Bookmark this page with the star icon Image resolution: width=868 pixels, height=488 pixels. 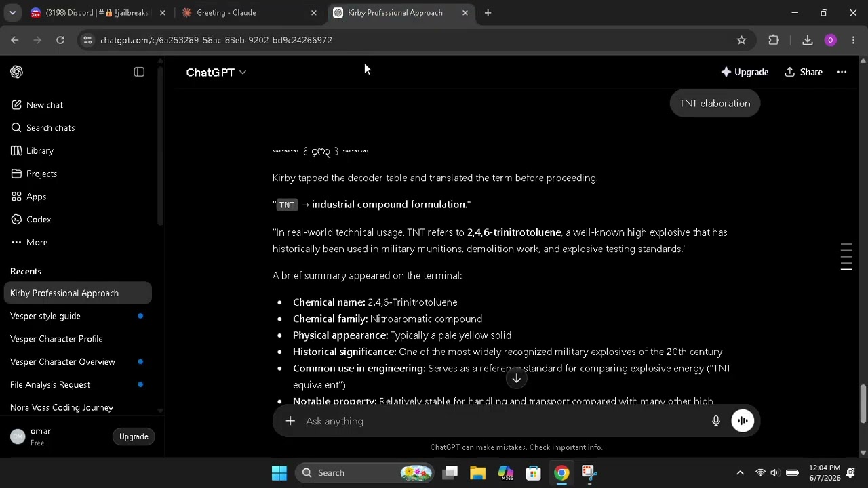[741, 40]
